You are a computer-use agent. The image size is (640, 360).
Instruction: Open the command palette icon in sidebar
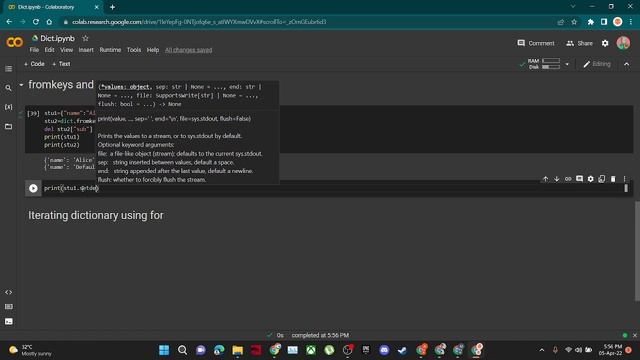click(8, 307)
